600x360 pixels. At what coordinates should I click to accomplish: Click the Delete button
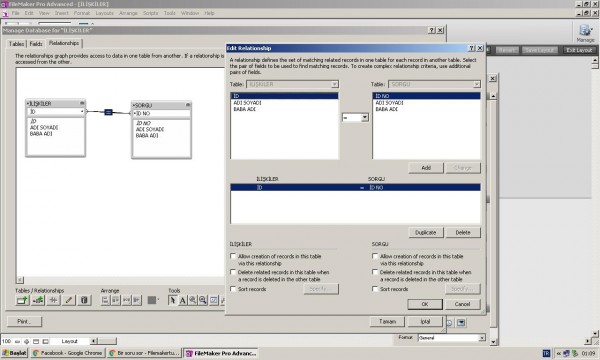click(463, 232)
